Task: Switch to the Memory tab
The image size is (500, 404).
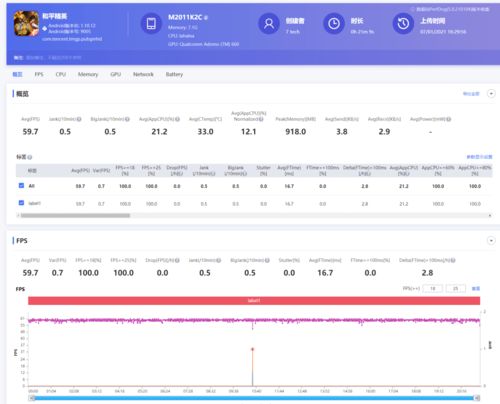Action: tap(88, 74)
